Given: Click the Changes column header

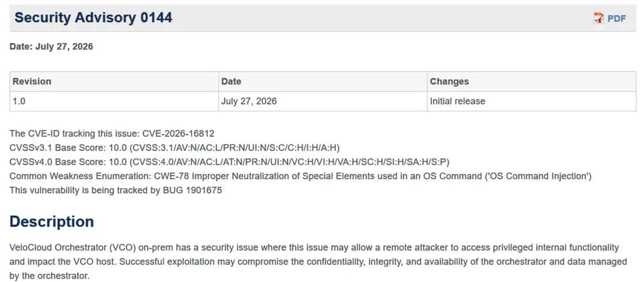Looking at the screenshot, I should pos(531,81).
